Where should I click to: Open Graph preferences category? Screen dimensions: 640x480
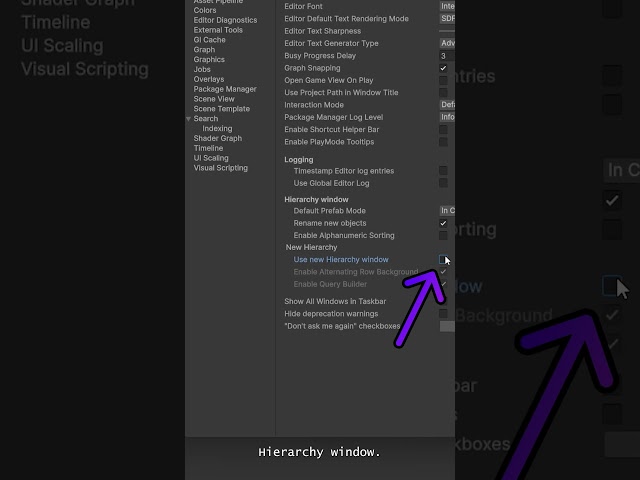[x=204, y=49]
